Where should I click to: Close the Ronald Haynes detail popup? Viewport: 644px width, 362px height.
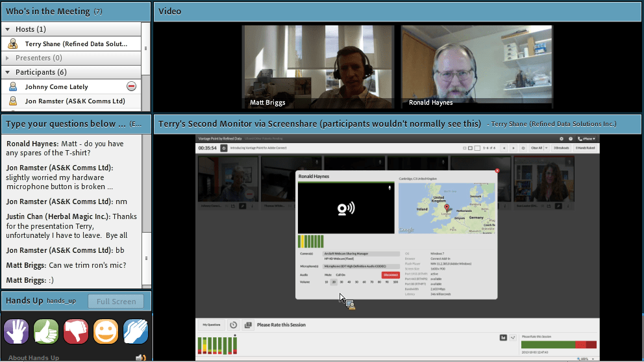tap(497, 170)
